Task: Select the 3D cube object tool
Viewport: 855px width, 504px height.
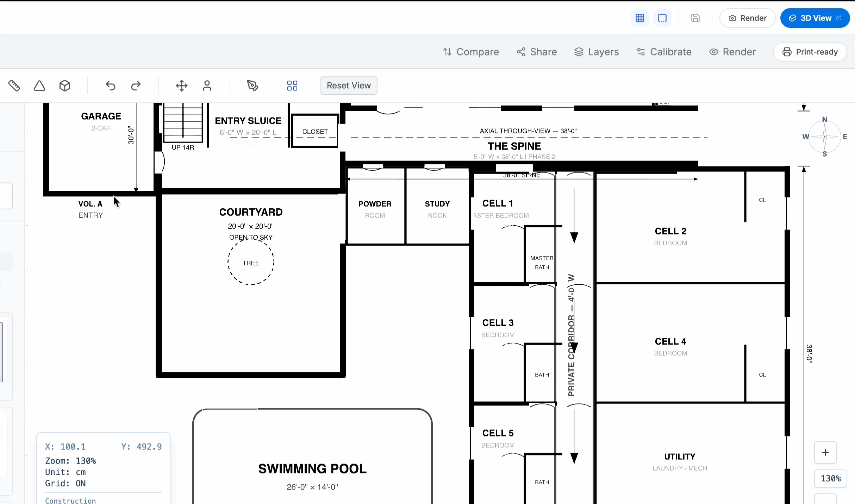Action: click(65, 86)
